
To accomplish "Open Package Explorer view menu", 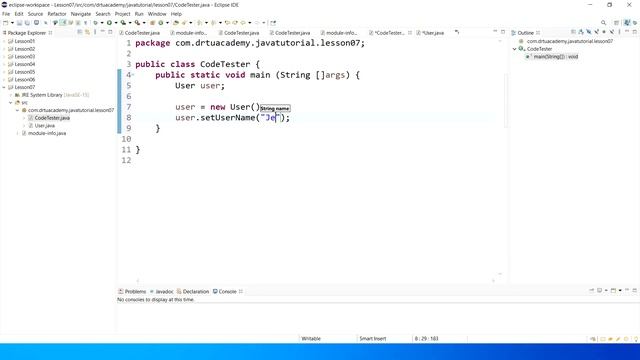I will pyautogui.click(x=95, y=32).
